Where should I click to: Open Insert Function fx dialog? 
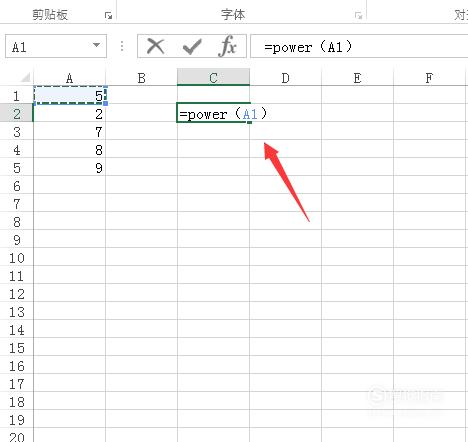[228, 46]
